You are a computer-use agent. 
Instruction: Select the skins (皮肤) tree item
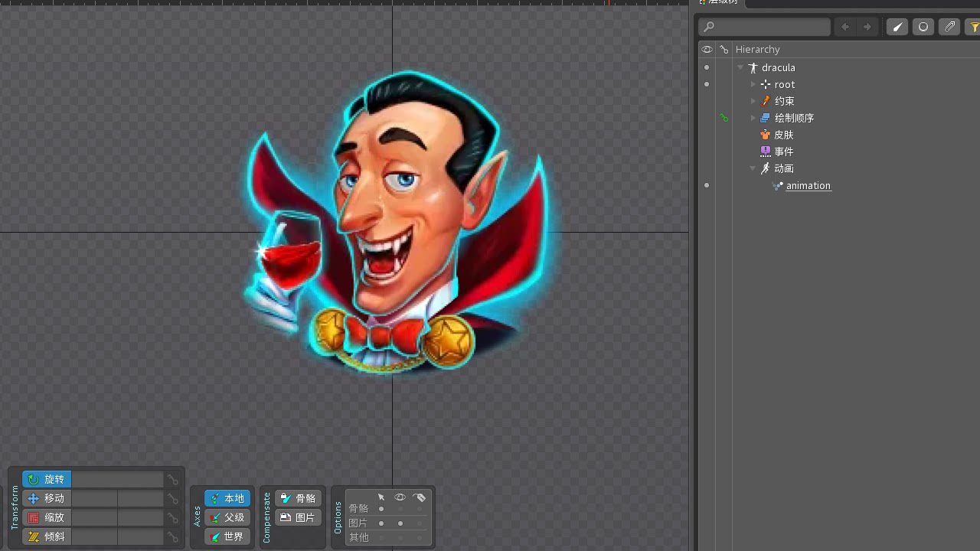tap(783, 135)
